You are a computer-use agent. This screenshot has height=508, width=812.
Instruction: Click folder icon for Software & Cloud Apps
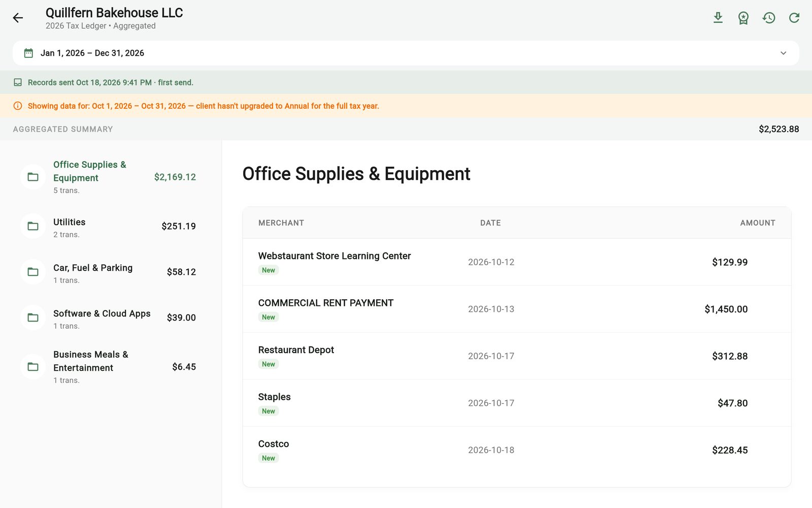pos(33,317)
